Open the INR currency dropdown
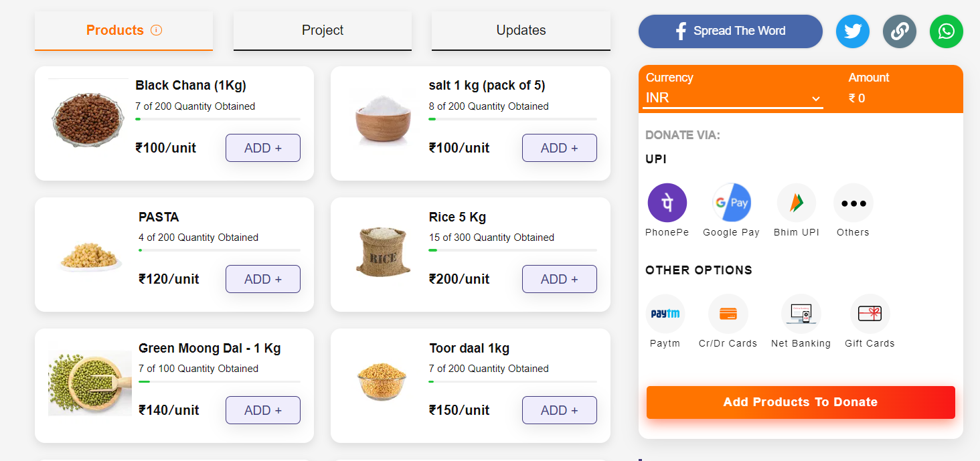 (x=733, y=98)
